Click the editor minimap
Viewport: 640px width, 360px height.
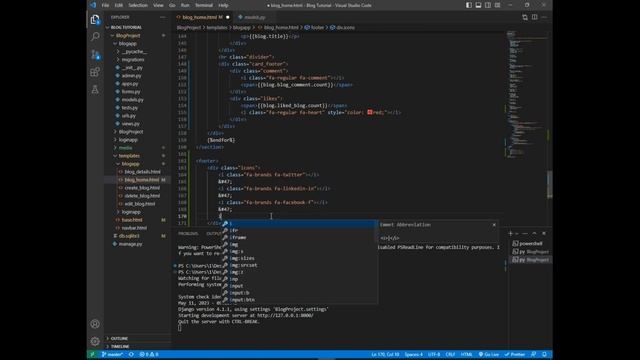(x=526, y=94)
